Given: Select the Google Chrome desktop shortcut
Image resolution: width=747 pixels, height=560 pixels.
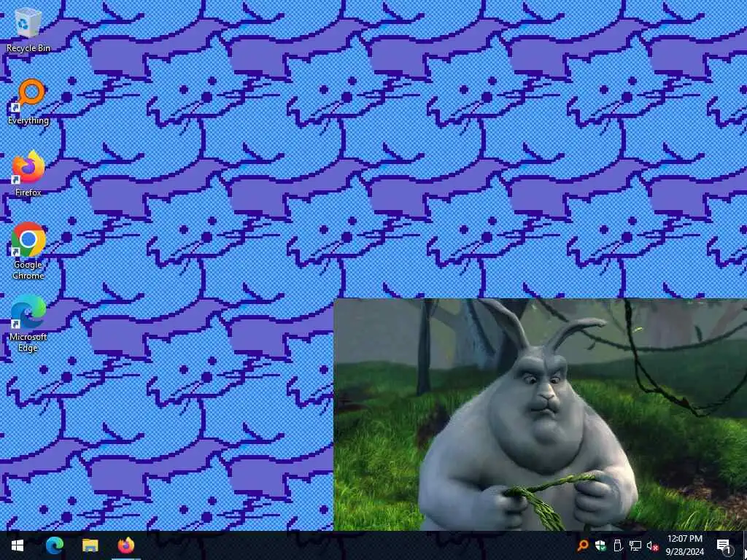Looking at the screenshot, I should (28, 251).
